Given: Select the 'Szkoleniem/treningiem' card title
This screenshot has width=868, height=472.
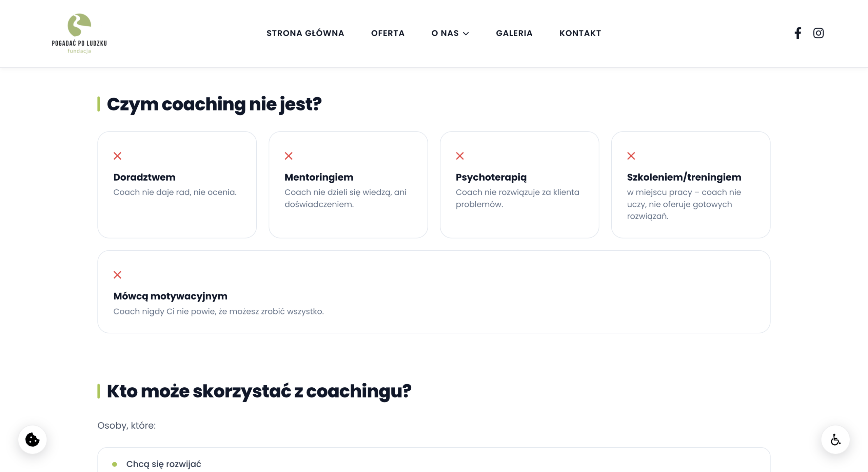Looking at the screenshot, I should [x=684, y=177].
